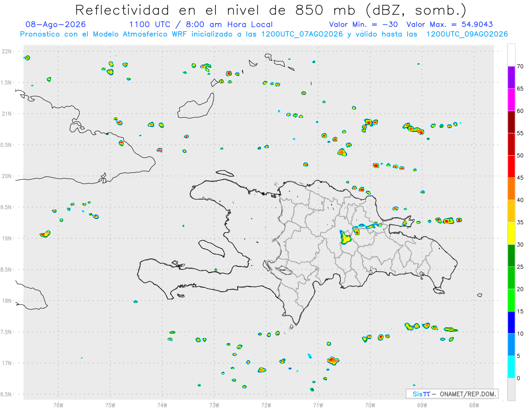The width and height of the screenshot is (532, 411).
Task: Click the purple 65–70 dBZ colorbar segment
Action: tap(511, 78)
